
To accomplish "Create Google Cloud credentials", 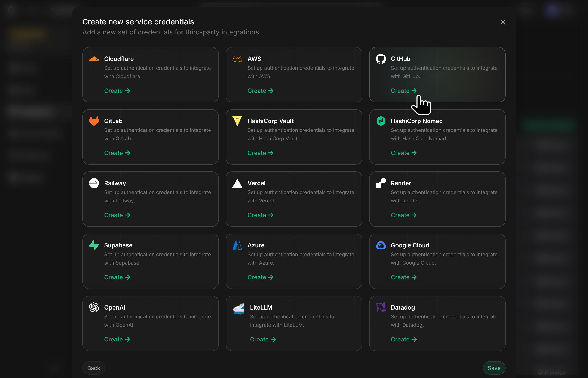I will coord(404,277).
